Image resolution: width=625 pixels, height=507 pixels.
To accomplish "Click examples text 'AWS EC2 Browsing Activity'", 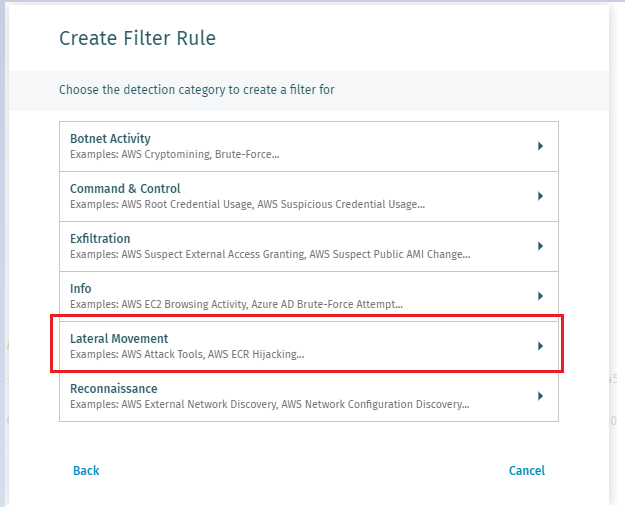I will [184, 304].
